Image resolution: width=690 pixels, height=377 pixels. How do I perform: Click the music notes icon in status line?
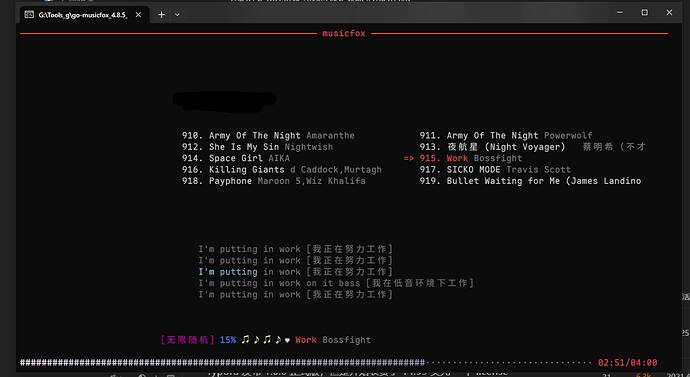coord(262,340)
